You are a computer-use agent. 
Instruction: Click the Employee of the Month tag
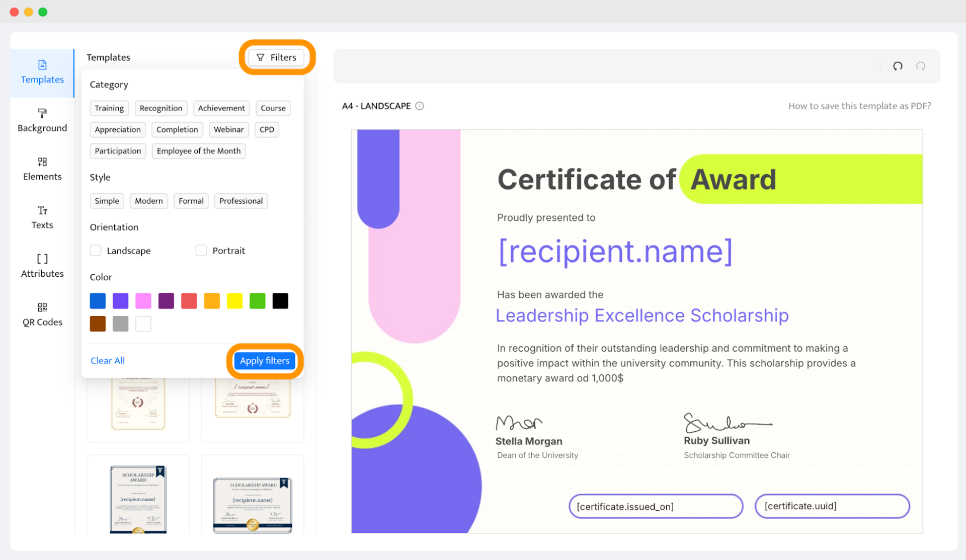point(199,150)
